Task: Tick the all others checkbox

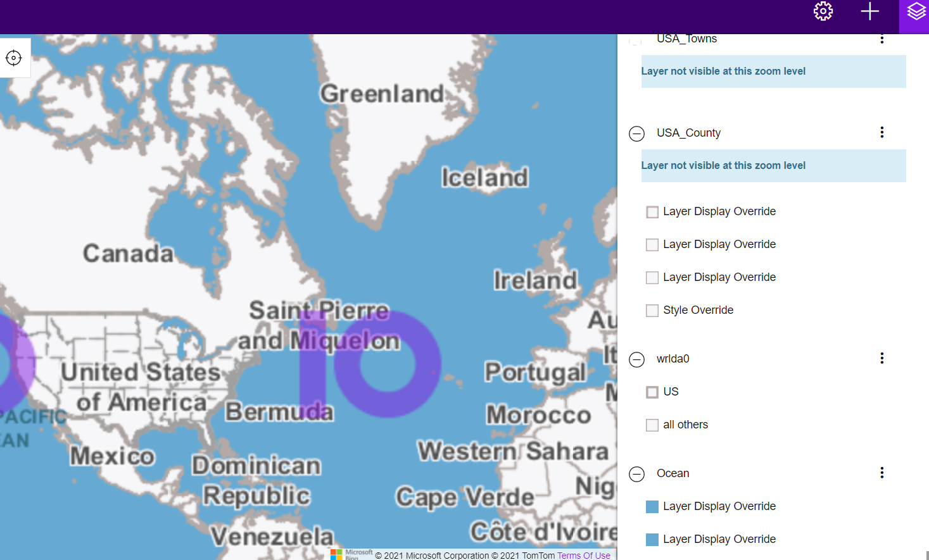Action: (x=652, y=425)
